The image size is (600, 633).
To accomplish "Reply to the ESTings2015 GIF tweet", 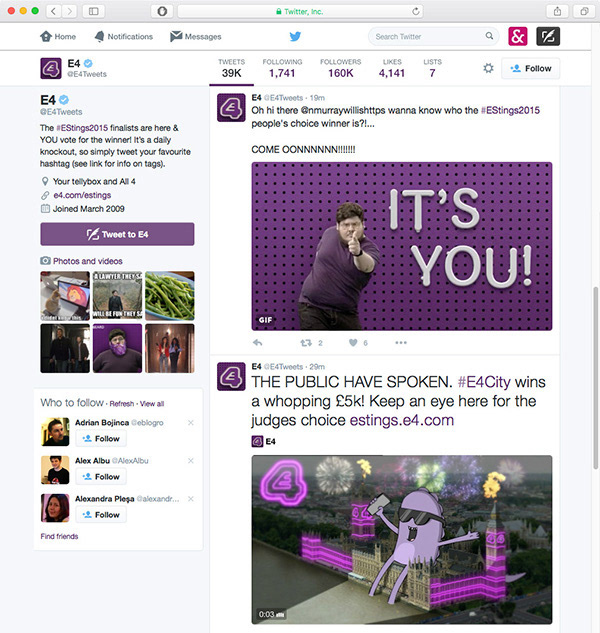I will pyautogui.click(x=258, y=343).
